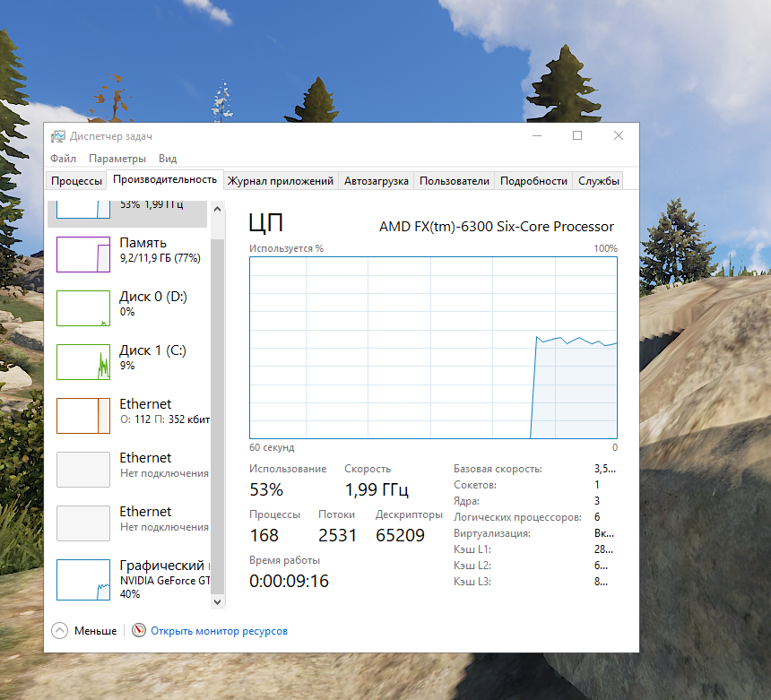Open the Параметры menu
The height and width of the screenshot is (700, 771).
(x=117, y=159)
